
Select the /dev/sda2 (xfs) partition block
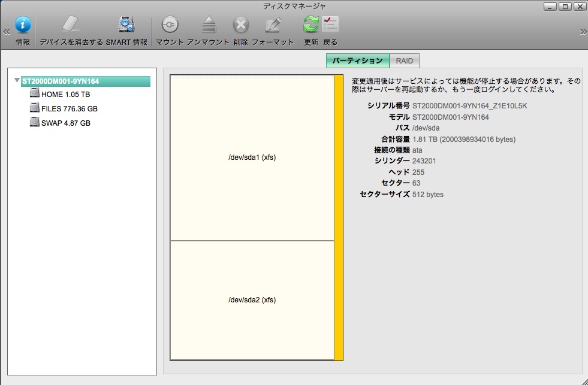coord(252,300)
